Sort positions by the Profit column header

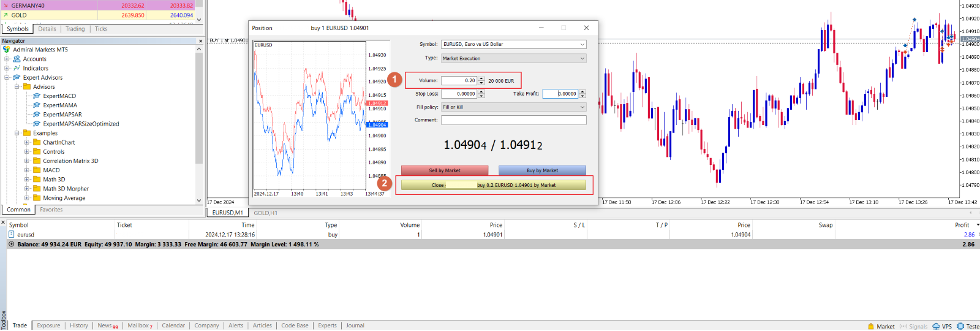point(962,225)
